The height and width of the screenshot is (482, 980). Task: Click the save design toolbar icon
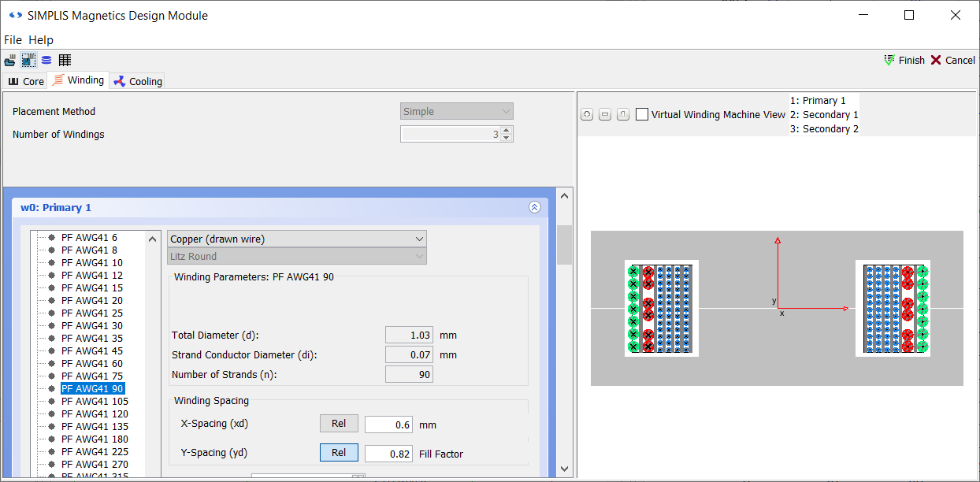point(28,61)
